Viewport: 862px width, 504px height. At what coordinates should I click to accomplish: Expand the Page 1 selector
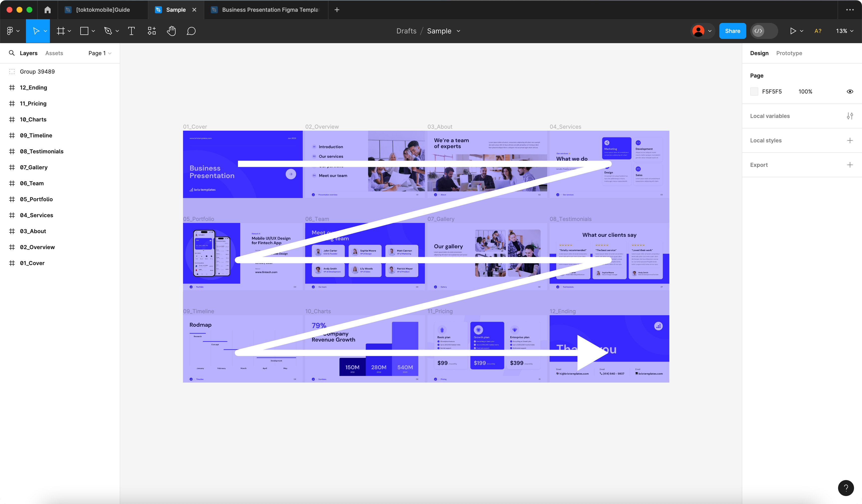click(100, 53)
